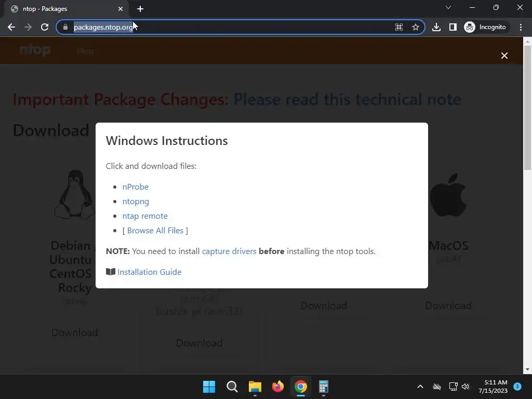532x399 pixels.
Task: Select the ntop - Packages tab
Action: (x=66, y=9)
